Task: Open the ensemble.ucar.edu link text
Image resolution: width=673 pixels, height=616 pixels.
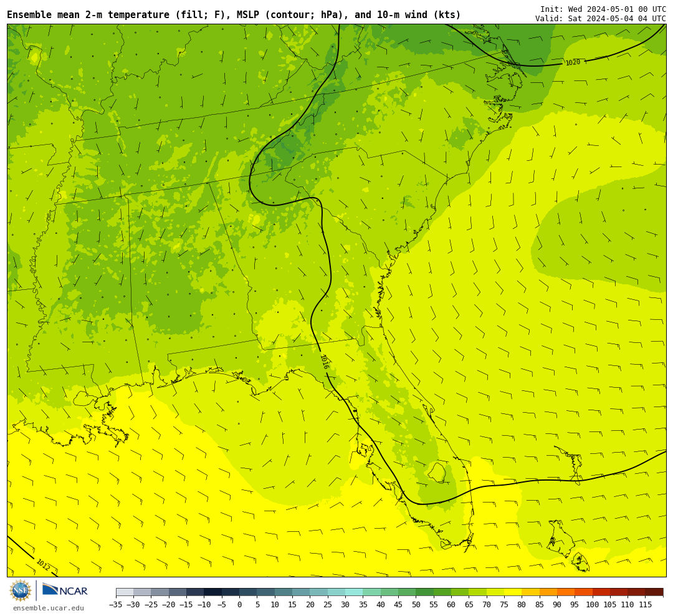Action: pos(49,608)
